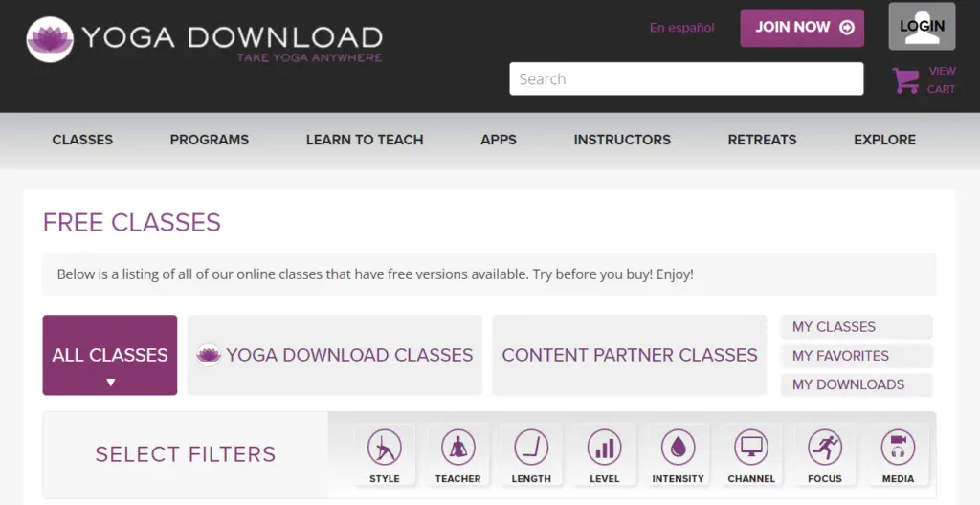This screenshot has width=980, height=505.
Task: Select the Yoga Download Classes tab
Action: click(x=335, y=355)
